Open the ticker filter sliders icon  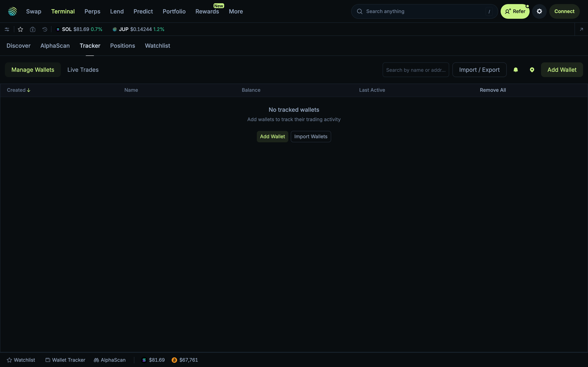click(x=7, y=29)
